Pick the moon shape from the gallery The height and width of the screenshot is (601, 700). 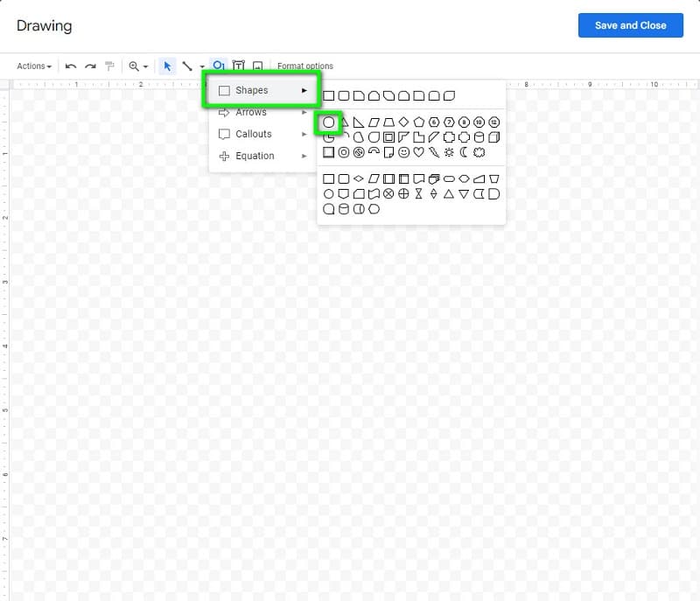(464, 152)
